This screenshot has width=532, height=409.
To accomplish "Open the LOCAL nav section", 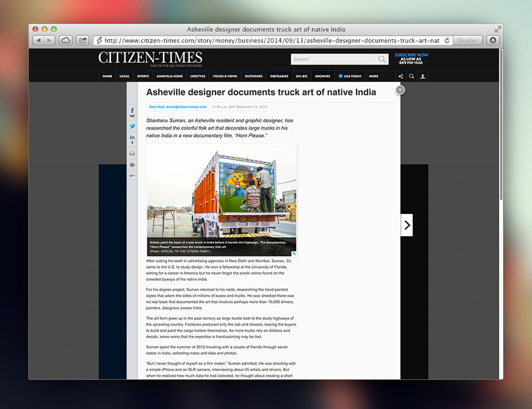I will (125, 76).
